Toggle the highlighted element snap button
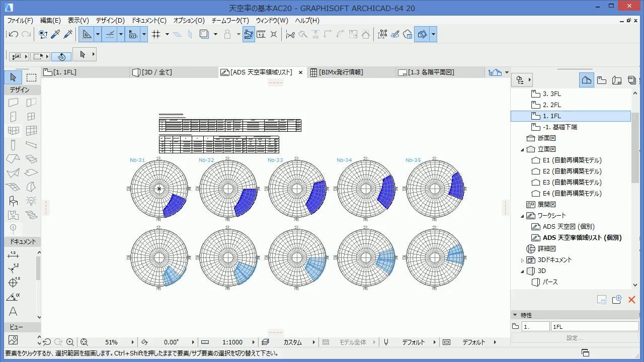 [249, 34]
